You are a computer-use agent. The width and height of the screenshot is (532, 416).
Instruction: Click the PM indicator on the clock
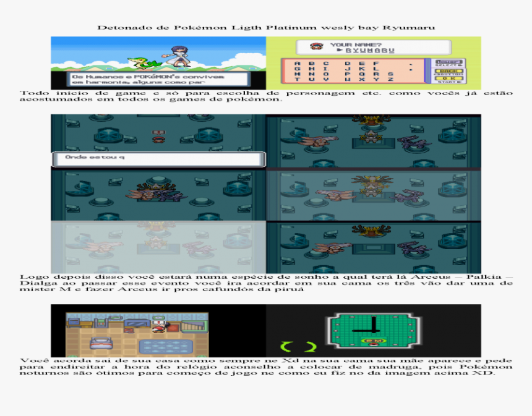click(x=374, y=341)
